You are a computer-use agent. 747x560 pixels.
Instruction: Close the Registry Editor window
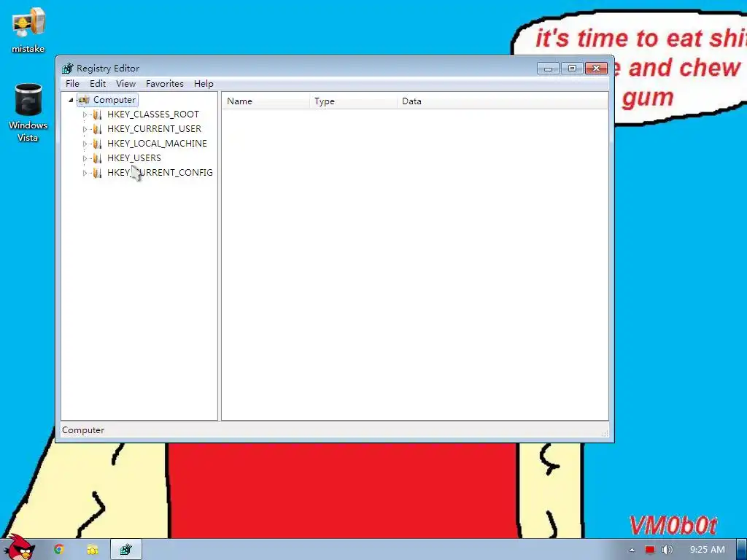click(x=596, y=69)
